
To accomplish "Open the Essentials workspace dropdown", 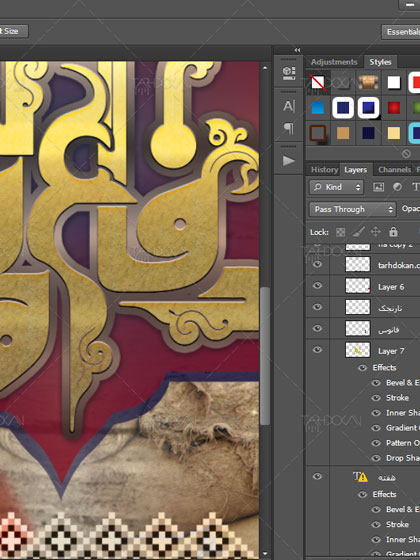I will pos(401,32).
